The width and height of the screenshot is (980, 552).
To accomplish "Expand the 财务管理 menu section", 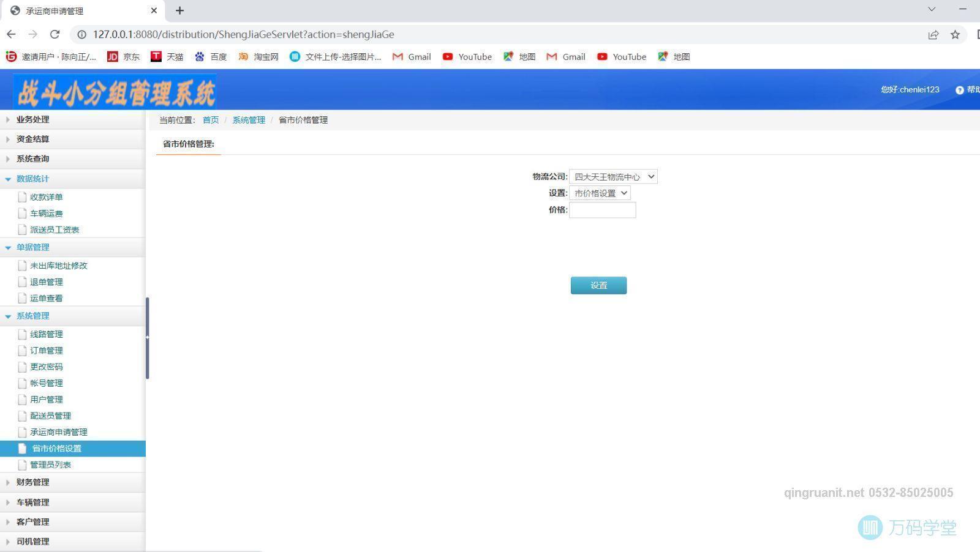I will coord(72,482).
